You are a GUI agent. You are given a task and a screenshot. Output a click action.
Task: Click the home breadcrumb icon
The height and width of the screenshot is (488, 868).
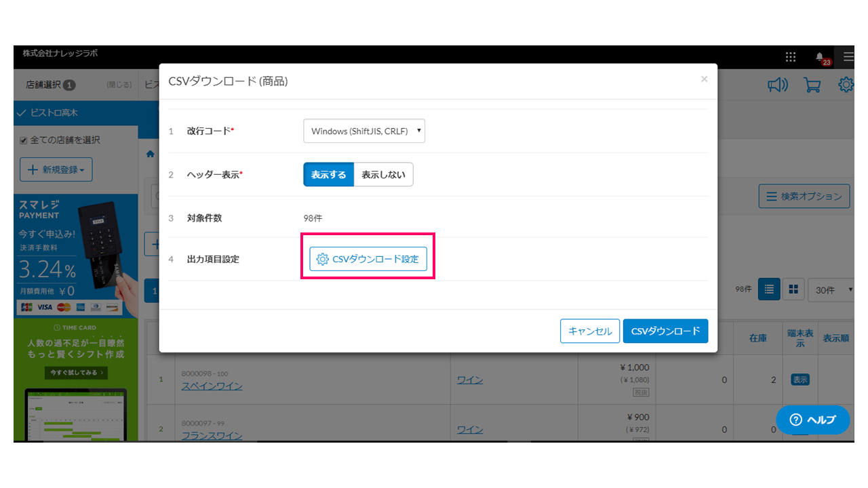coord(150,155)
